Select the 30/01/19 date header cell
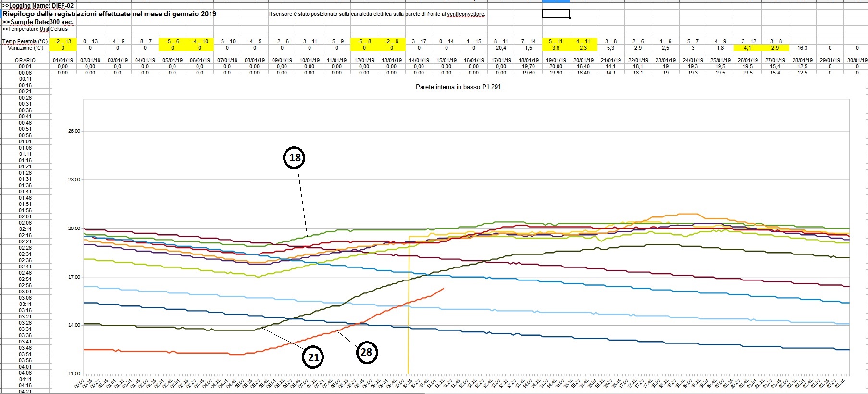The image size is (868, 394). (857, 60)
